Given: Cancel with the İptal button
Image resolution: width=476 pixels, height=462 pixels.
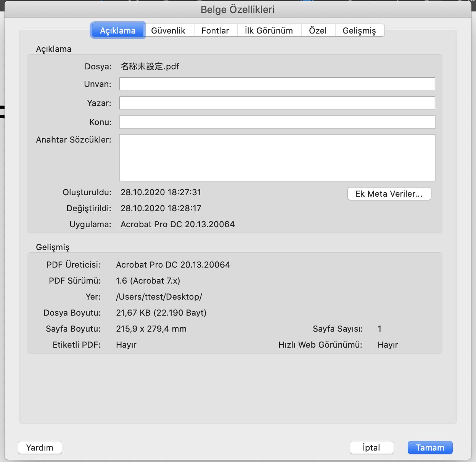Looking at the screenshot, I should (x=371, y=448).
